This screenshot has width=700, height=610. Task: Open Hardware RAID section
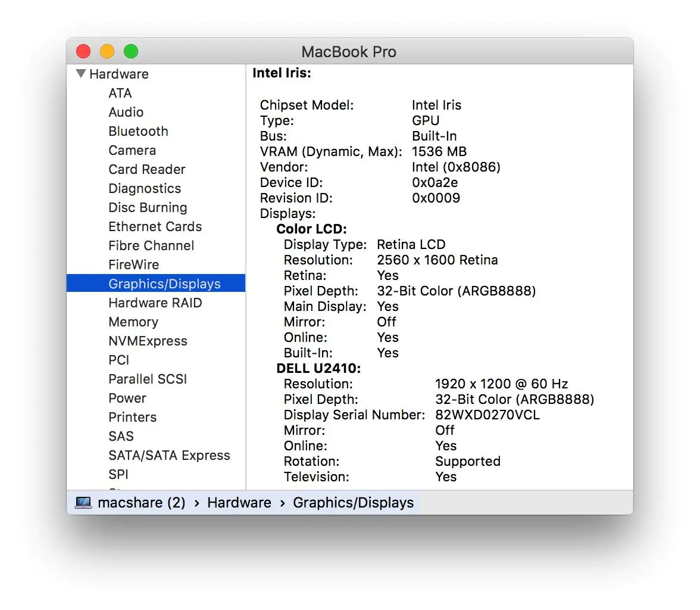point(155,303)
